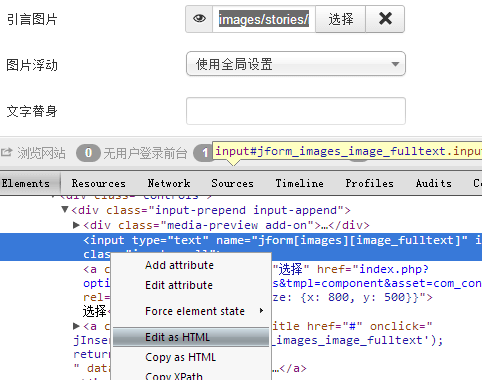The width and height of the screenshot is (482, 380).
Task: Click the media-preview add-on div line
Action: click(226, 225)
